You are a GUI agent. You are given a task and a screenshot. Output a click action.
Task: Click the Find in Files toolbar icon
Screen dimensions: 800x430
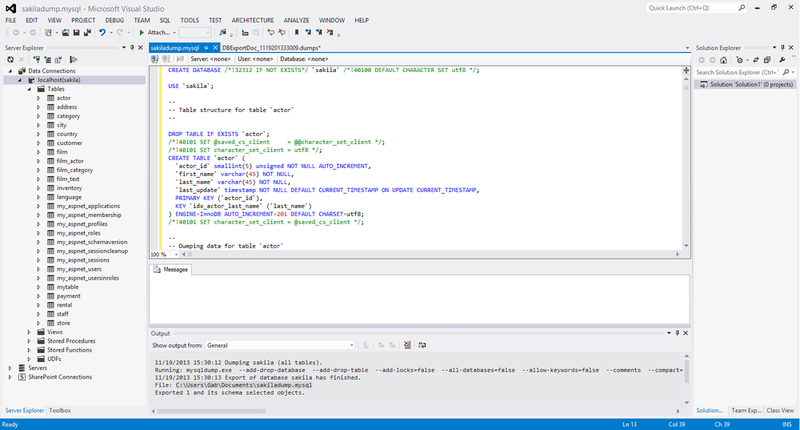[222, 33]
